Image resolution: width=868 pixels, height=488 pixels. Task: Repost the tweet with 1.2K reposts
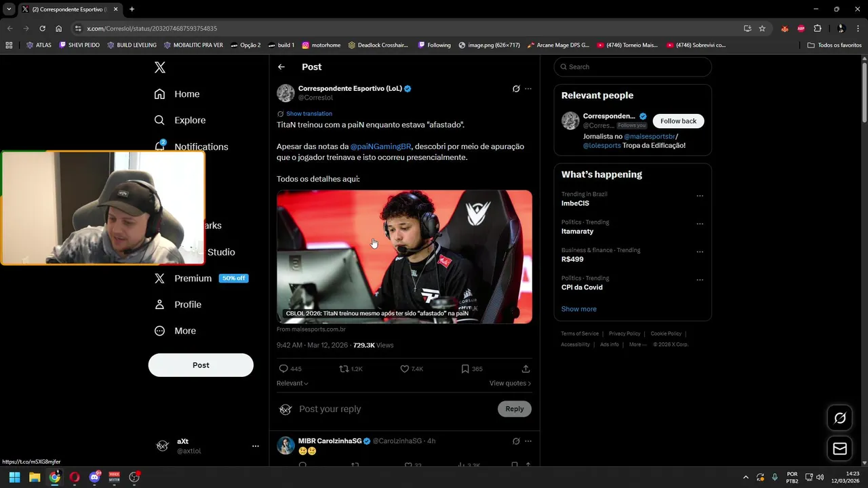pyautogui.click(x=344, y=369)
